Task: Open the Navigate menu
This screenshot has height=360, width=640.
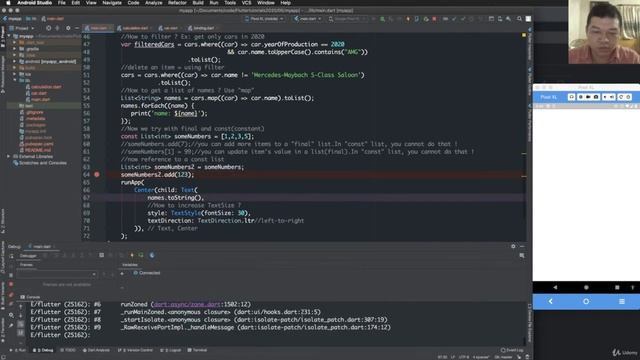Action: pyautogui.click(x=112, y=3)
